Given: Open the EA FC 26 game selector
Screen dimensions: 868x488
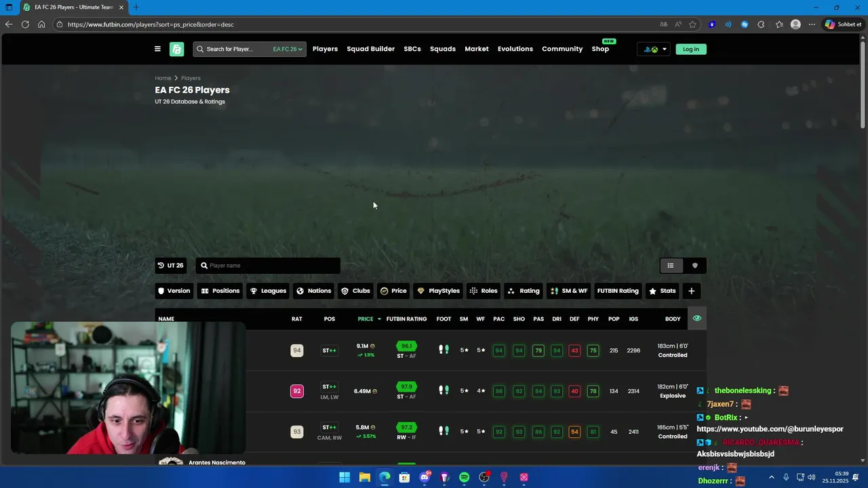Looking at the screenshot, I should [x=288, y=49].
